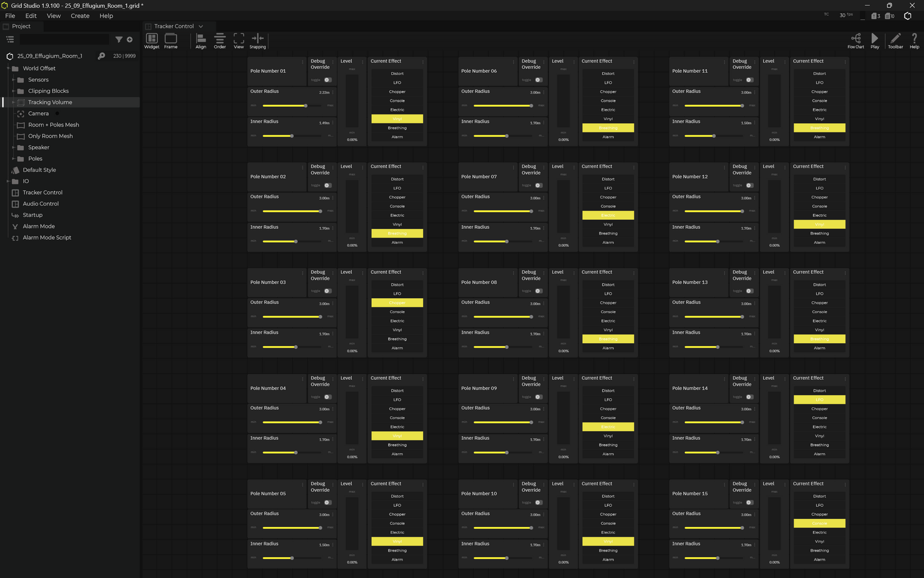924x578 pixels.
Task: Expand the Sensors folder in tree
Action: tap(13, 80)
